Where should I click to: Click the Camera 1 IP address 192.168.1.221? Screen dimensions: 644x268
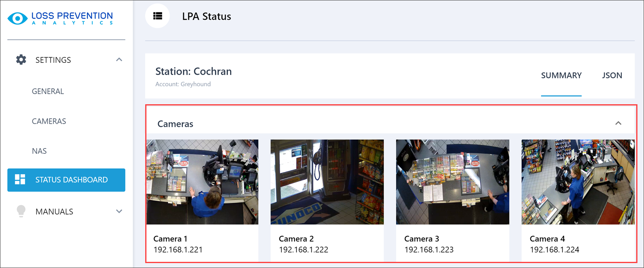178,250
